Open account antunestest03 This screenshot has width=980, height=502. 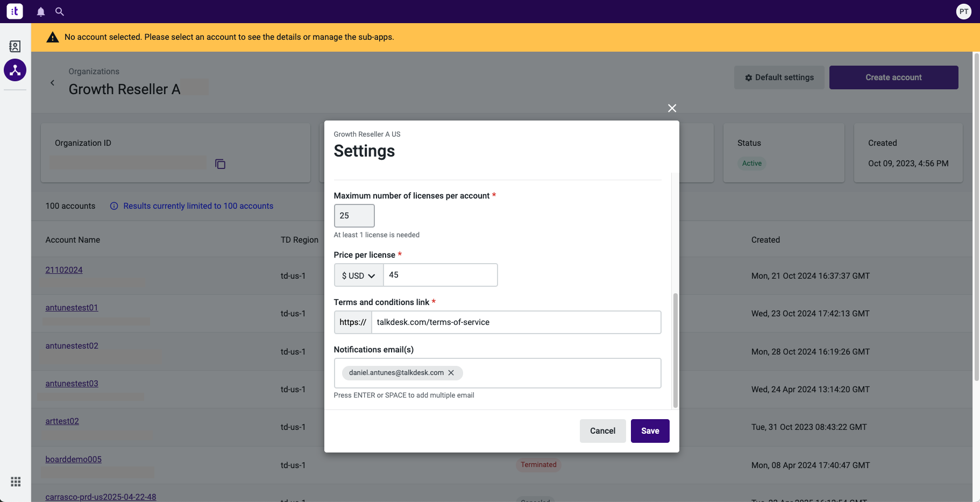[72, 384]
